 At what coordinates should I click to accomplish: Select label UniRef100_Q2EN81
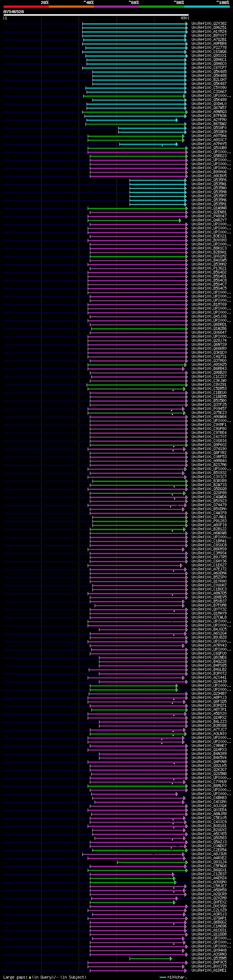(209, 212)
